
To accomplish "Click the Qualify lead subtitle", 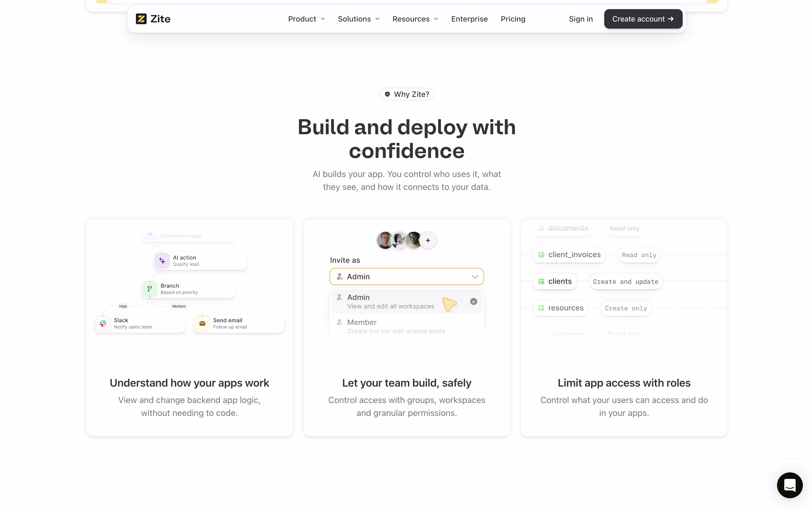I will pos(186,264).
